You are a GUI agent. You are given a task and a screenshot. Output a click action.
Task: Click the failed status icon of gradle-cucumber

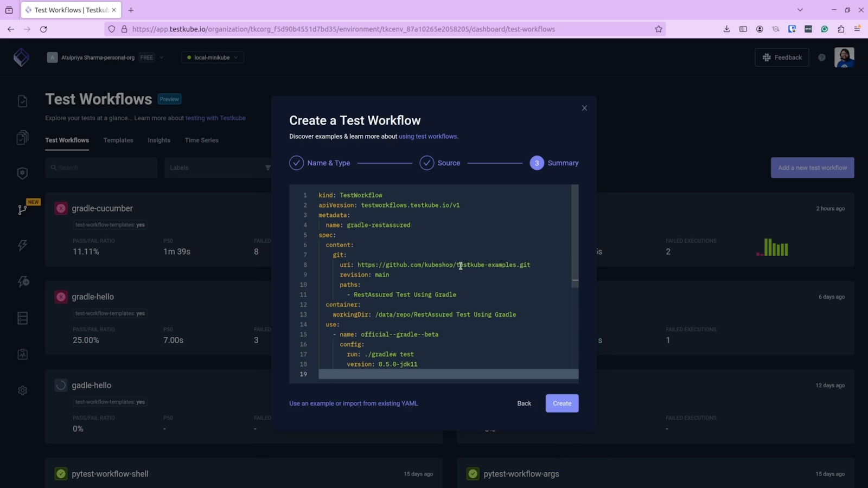[x=61, y=208]
